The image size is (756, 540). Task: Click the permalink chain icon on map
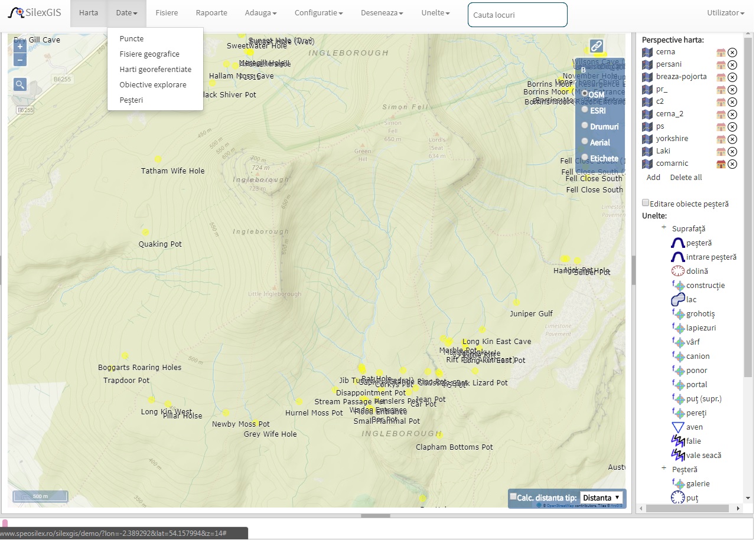click(x=596, y=46)
